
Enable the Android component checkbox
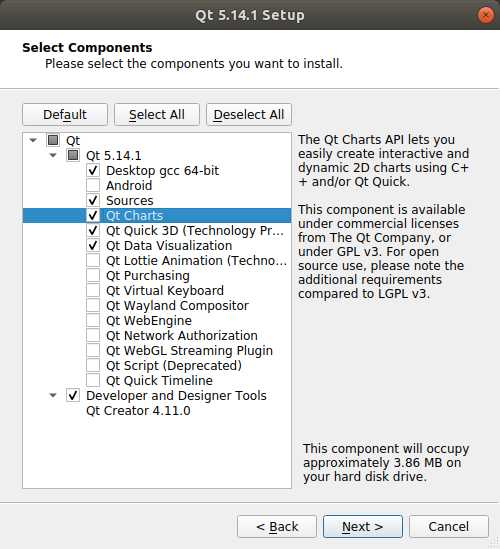click(93, 186)
